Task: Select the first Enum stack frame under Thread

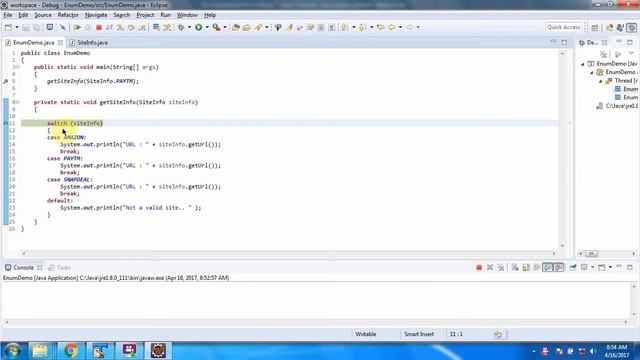Action: point(627,89)
